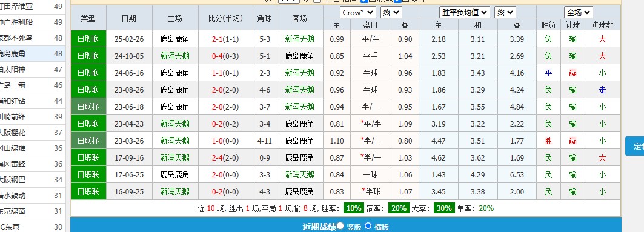Open the 胜平负均值 dropdown

click(x=465, y=12)
